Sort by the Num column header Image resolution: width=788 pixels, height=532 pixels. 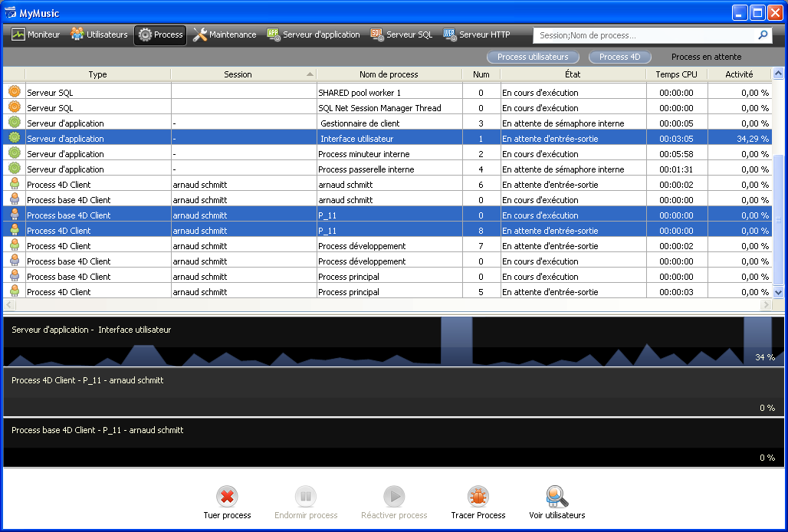(x=481, y=74)
